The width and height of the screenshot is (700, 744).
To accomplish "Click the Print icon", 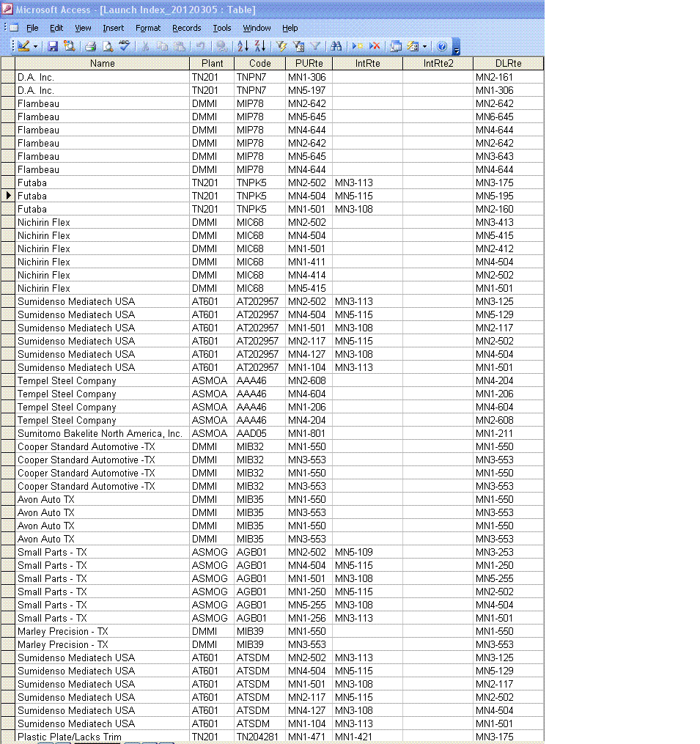I will point(90,46).
